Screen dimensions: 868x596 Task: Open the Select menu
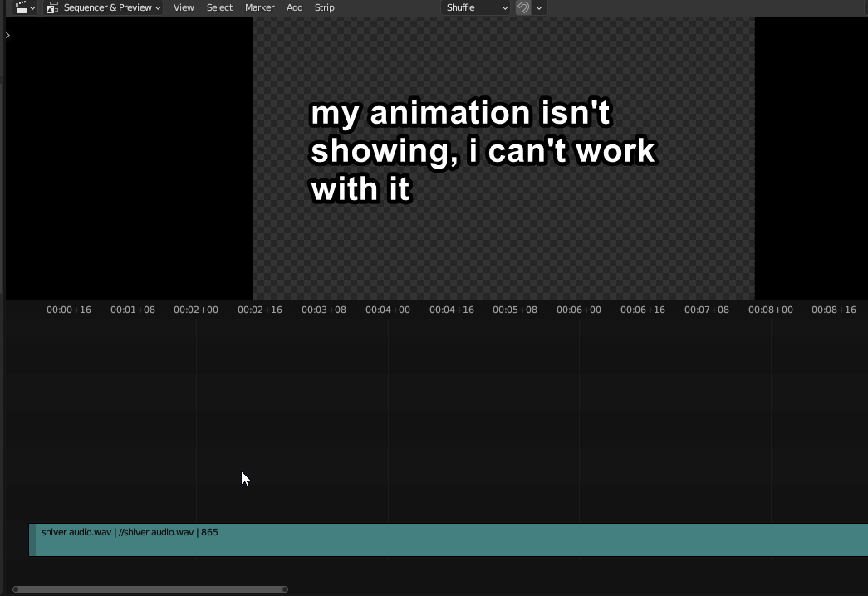point(219,7)
